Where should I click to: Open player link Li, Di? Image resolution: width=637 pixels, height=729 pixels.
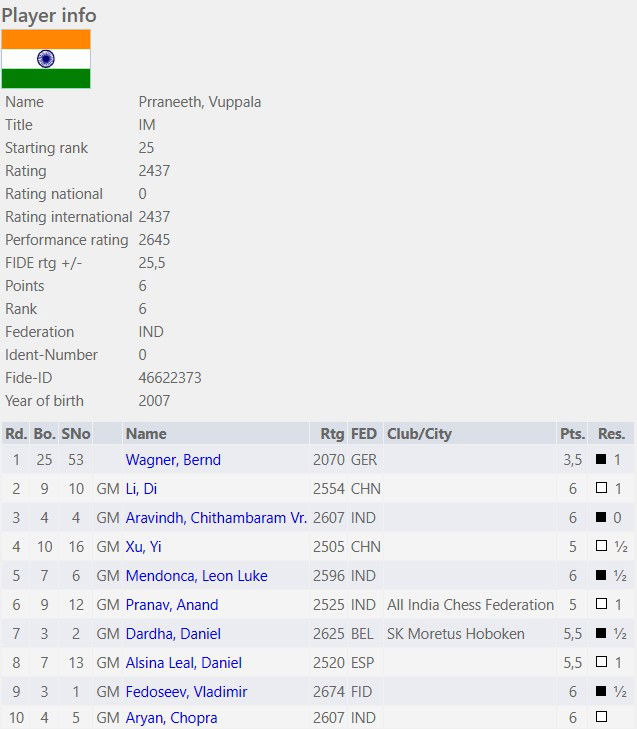(141, 489)
